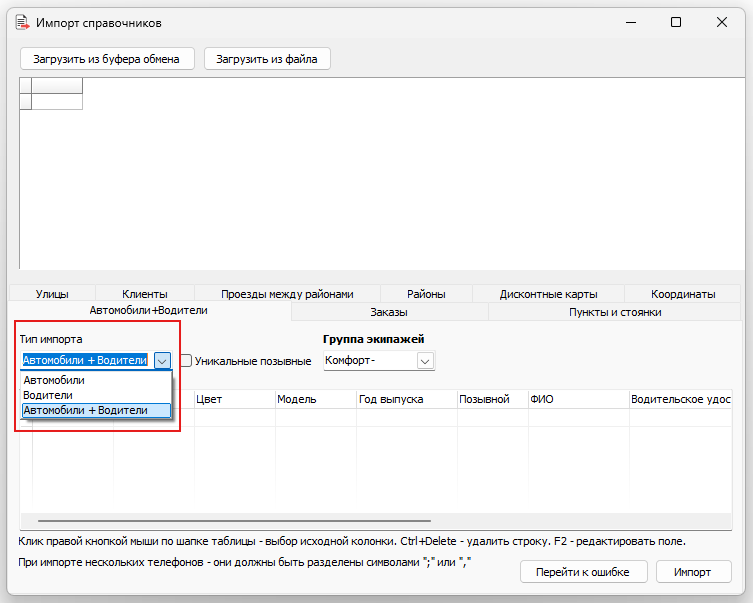The width and height of the screenshot is (753, 603).
Task: Open the Клиенты tab
Action: tap(145, 294)
